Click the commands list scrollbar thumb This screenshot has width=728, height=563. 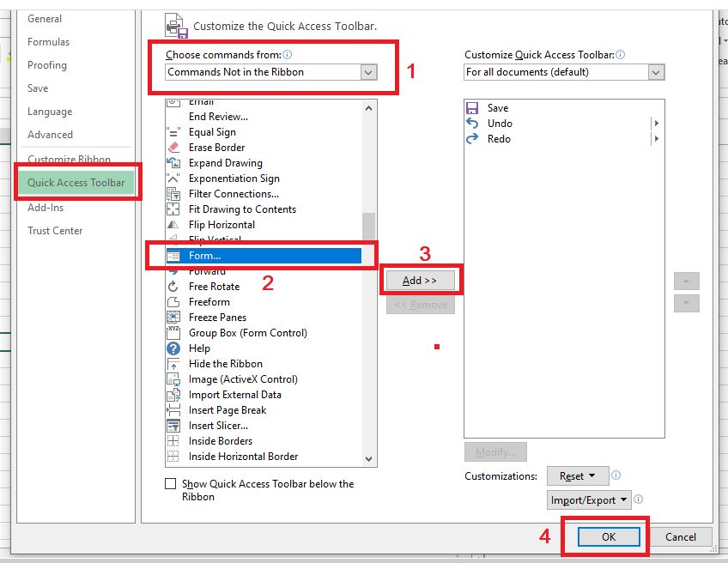368,227
